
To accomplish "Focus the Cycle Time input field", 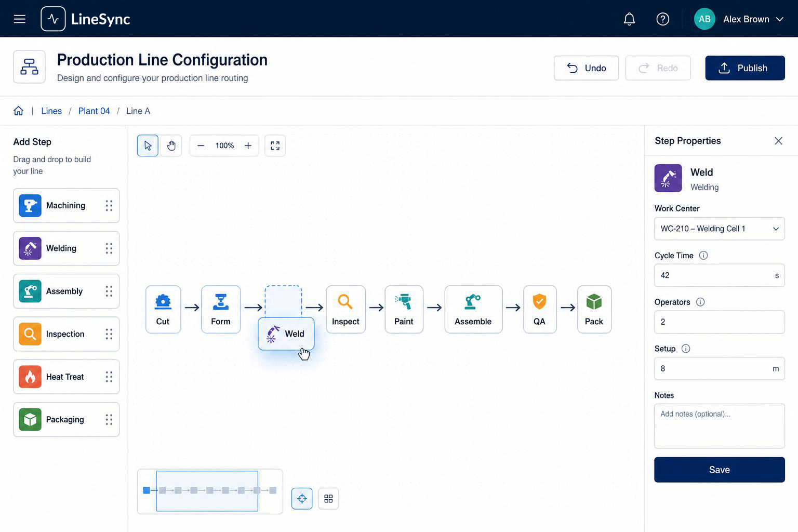I will click(719, 275).
